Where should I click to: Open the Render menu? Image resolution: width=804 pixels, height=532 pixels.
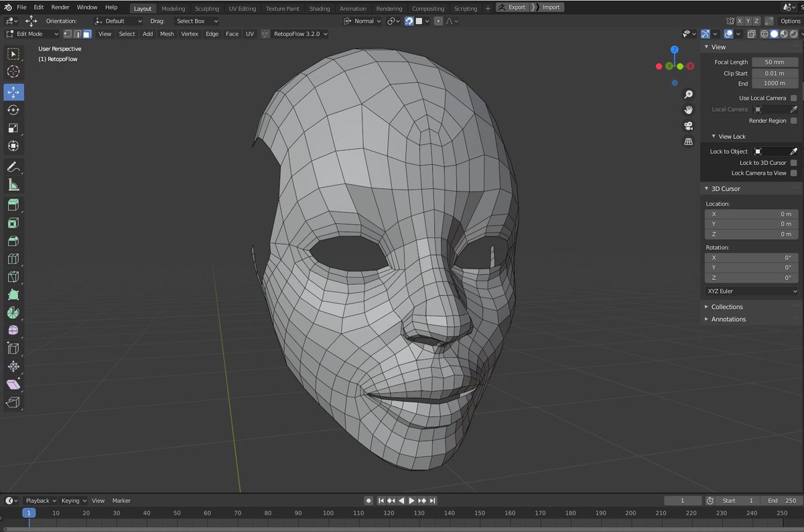pos(60,7)
